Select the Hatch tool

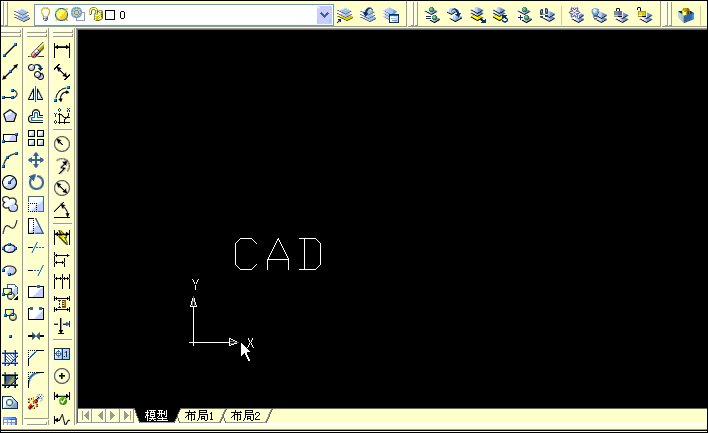[x=10, y=358]
